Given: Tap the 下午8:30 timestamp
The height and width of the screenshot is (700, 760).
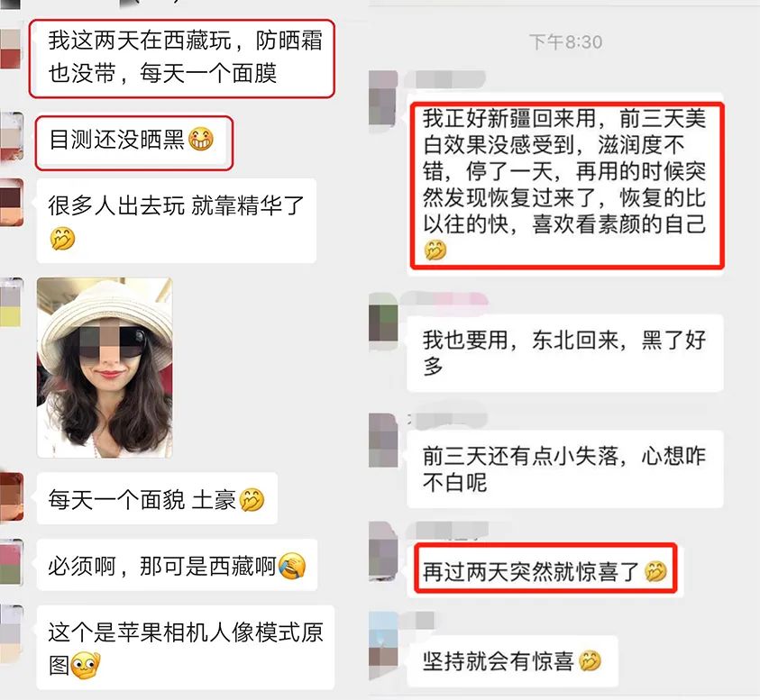Looking at the screenshot, I should click(x=565, y=42).
